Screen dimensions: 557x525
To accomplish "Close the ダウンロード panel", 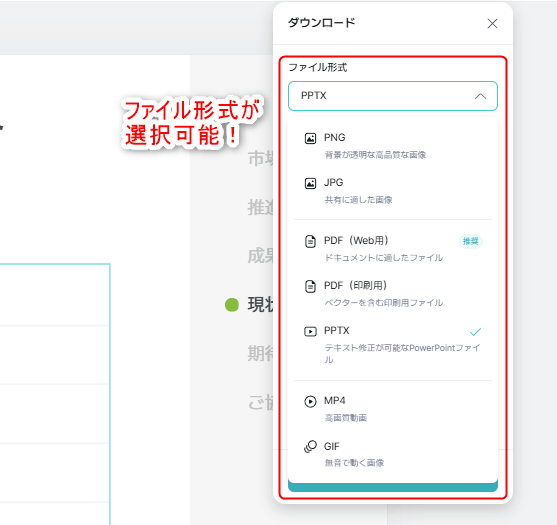I will (x=492, y=24).
